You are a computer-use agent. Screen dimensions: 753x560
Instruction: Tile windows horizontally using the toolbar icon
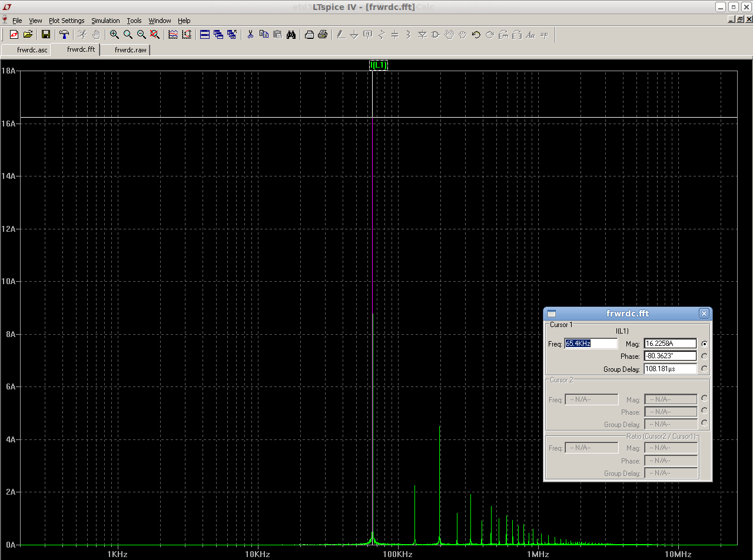point(205,35)
